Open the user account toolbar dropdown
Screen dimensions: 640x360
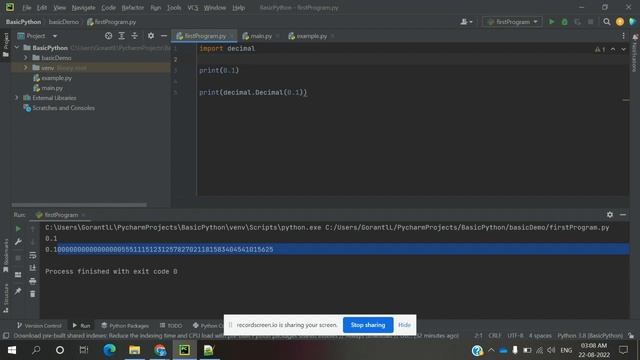point(466,22)
